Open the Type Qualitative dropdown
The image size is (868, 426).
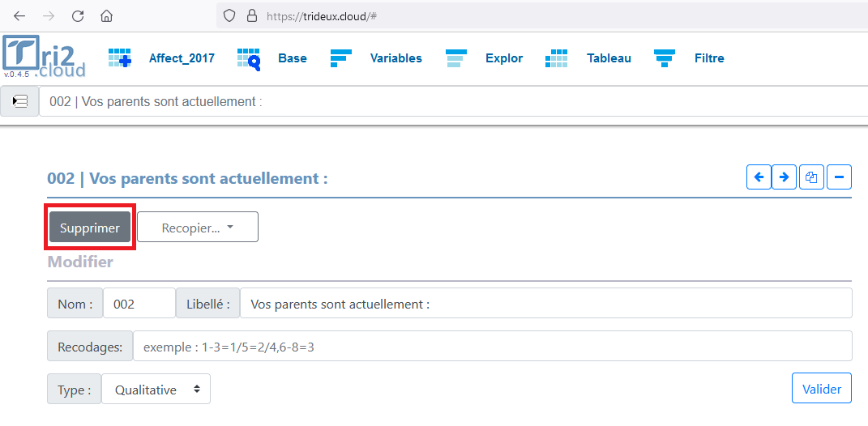(x=156, y=389)
